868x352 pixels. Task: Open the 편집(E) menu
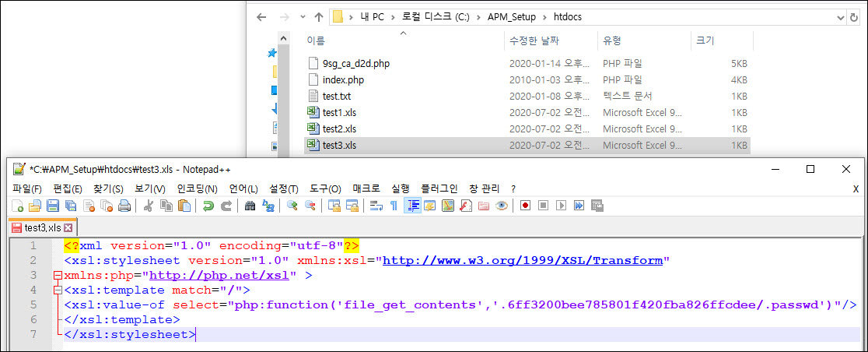tap(68, 188)
